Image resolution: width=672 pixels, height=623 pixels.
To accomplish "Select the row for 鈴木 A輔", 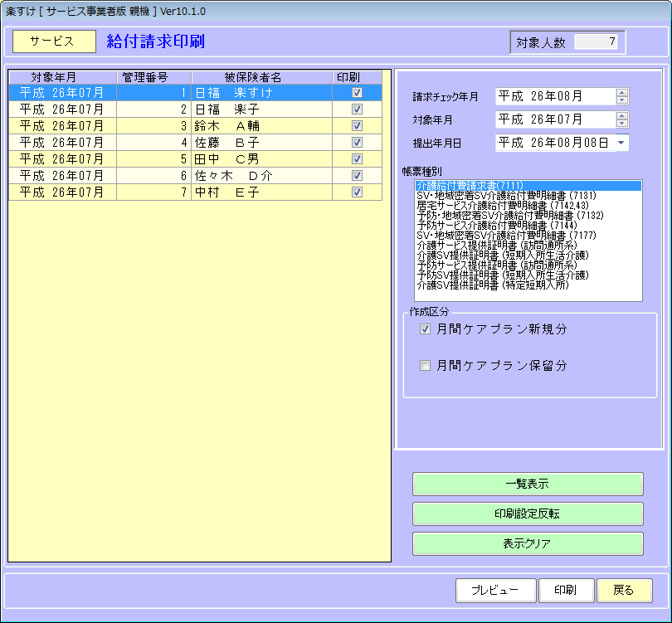I will pos(196,125).
